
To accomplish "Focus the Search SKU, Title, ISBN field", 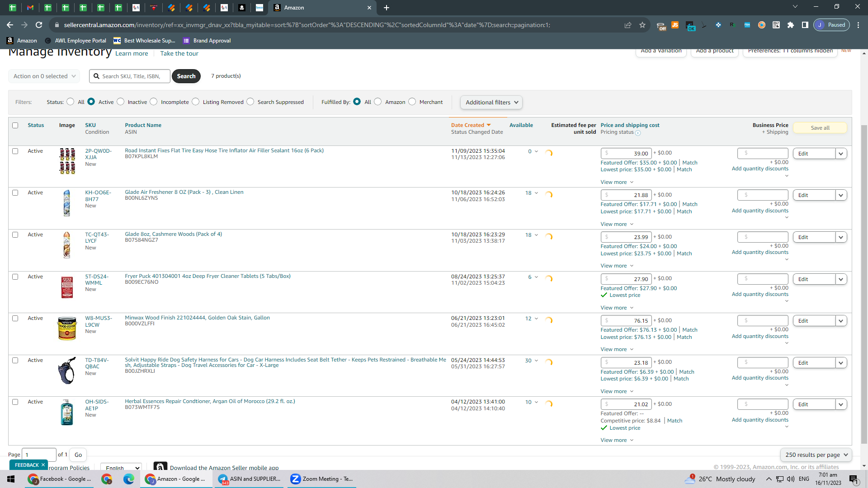I will [130, 76].
